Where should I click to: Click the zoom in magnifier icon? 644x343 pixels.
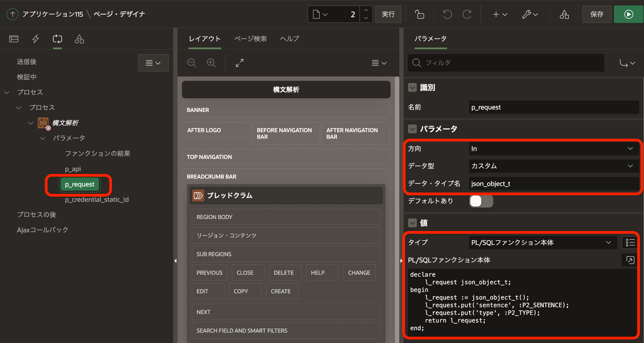click(211, 63)
